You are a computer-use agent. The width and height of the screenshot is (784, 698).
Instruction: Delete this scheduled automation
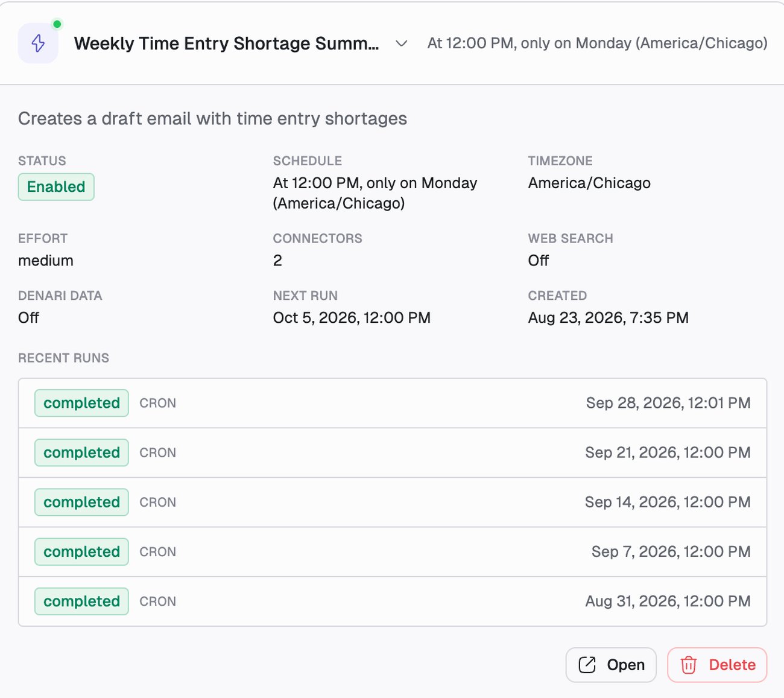coord(717,665)
